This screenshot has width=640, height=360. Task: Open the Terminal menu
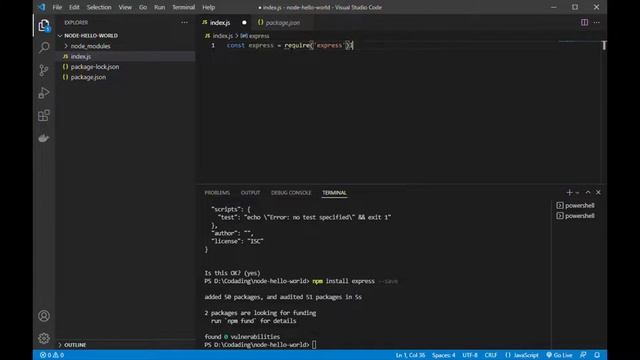coord(183,7)
